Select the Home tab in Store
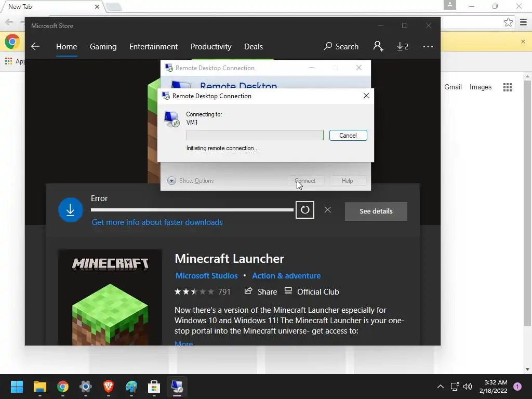 [x=66, y=46]
